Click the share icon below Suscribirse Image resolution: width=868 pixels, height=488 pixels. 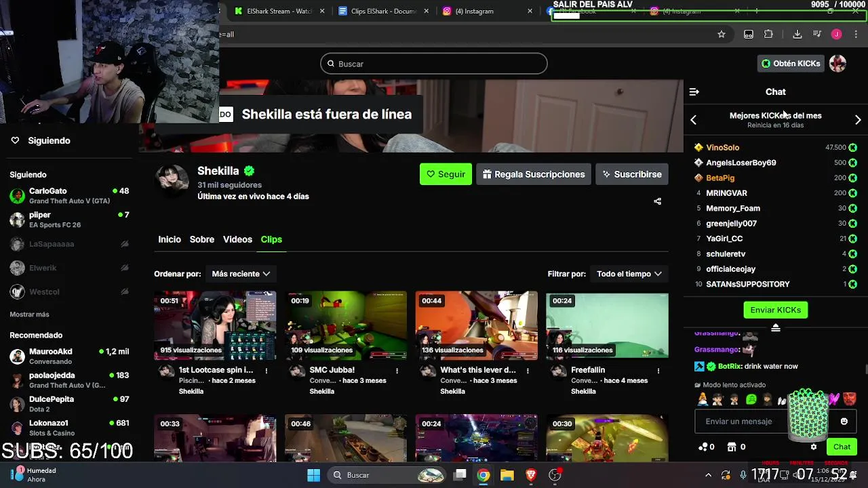[x=657, y=201]
